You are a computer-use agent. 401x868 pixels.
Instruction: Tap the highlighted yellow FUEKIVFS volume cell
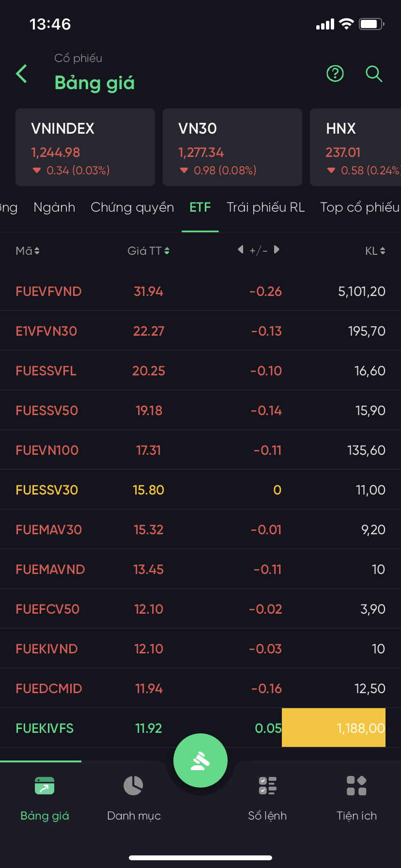(334, 728)
